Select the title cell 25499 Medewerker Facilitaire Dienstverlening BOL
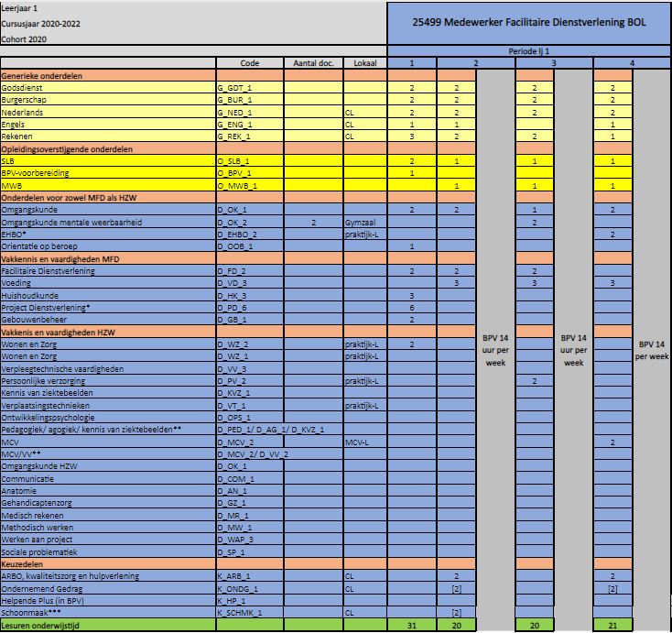The image size is (672, 633). click(529, 23)
